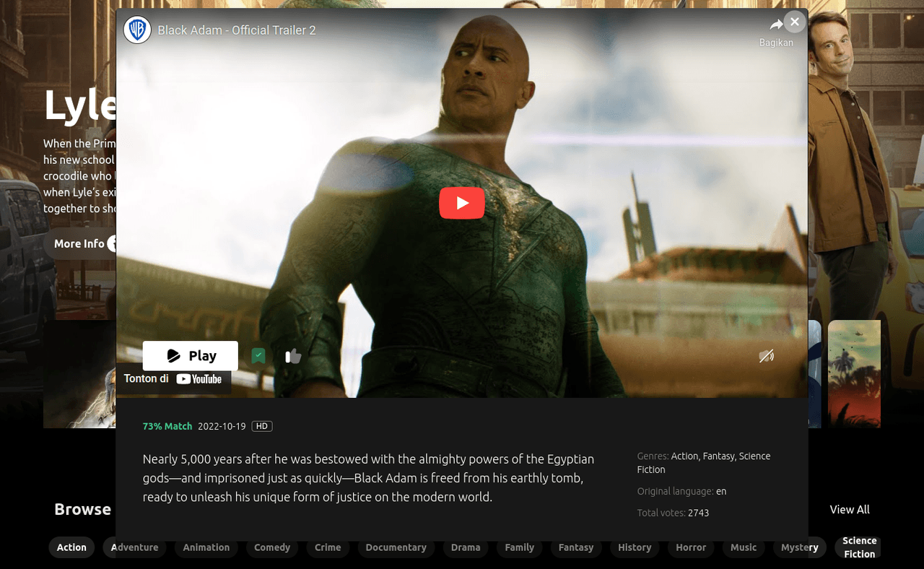Image resolution: width=924 pixels, height=569 pixels.
Task: Pick the Documentary genre chip
Action: tap(396, 547)
